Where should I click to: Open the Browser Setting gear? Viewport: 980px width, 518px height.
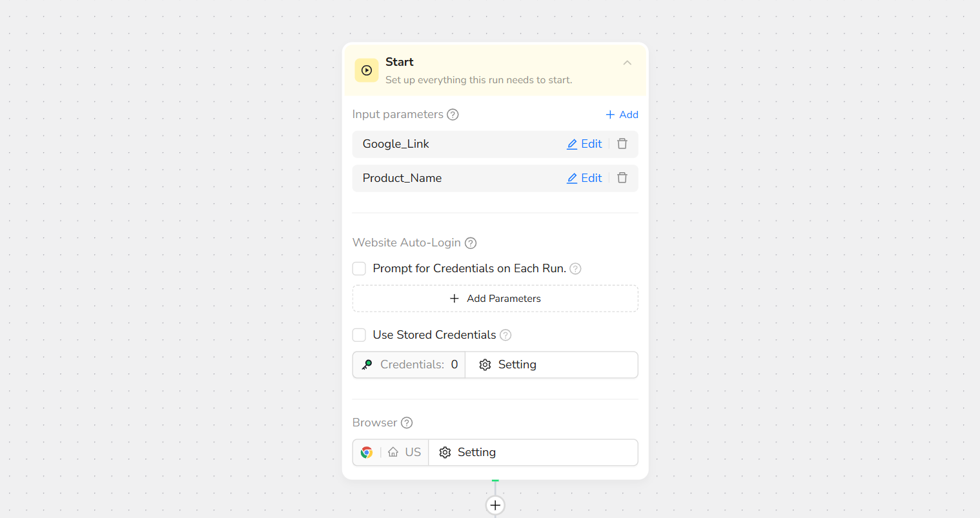[x=445, y=453]
